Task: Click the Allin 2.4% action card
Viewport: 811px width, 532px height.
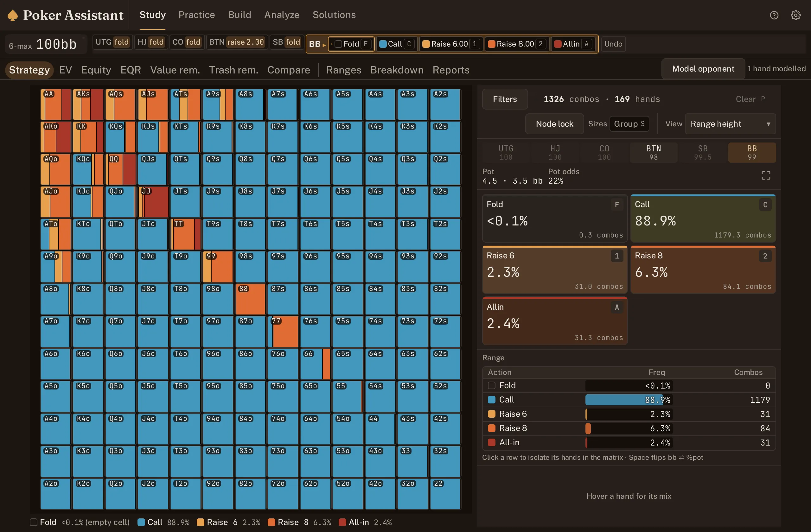Action: point(555,321)
